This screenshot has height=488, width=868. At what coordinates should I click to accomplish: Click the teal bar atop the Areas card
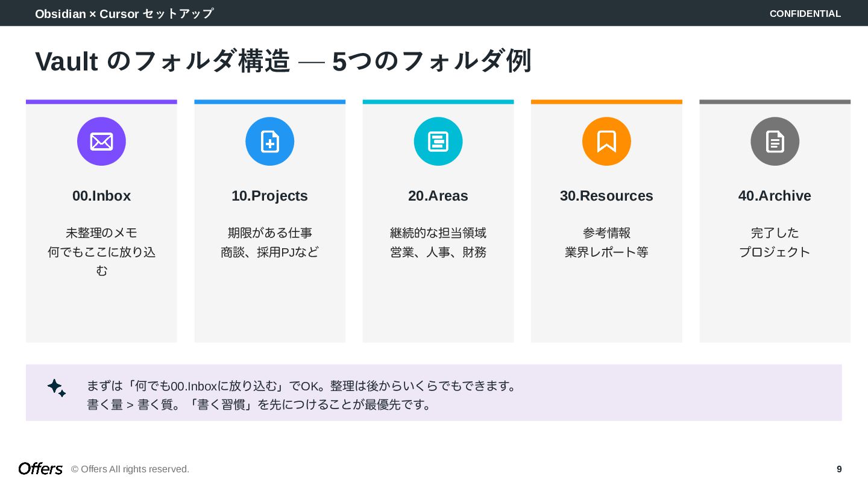(438, 102)
